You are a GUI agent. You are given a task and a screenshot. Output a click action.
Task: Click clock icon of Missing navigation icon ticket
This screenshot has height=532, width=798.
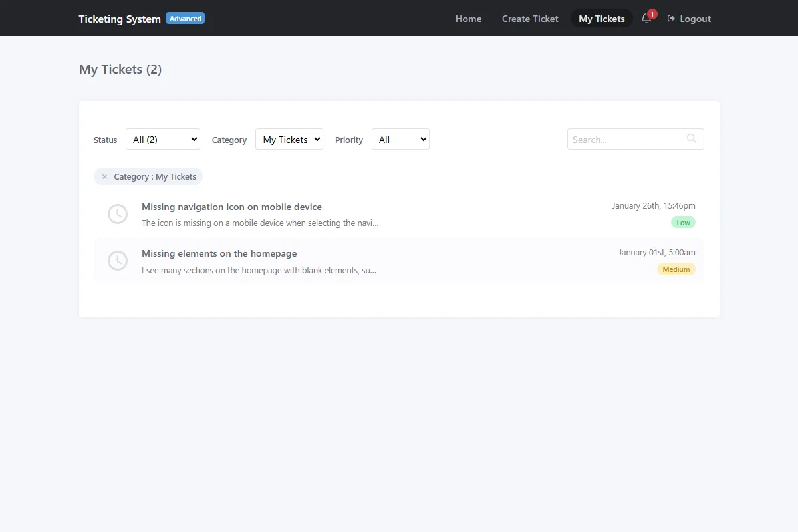118,214
